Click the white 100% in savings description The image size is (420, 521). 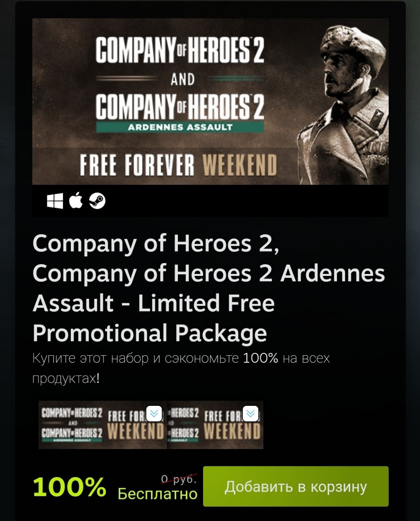(260, 358)
